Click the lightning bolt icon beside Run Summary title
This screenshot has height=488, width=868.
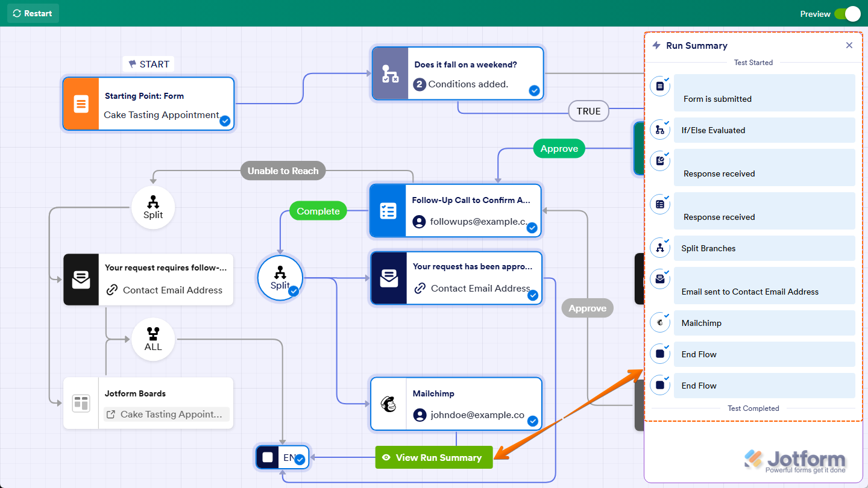(655, 45)
